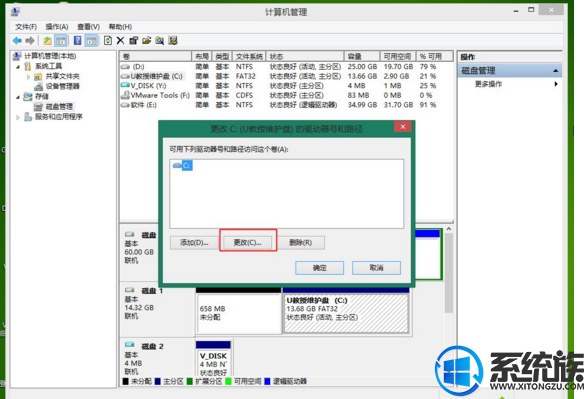This screenshot has height=399, width=584.
Task: Open the 操作(A) menu
Action: click(x=57, y=27)
